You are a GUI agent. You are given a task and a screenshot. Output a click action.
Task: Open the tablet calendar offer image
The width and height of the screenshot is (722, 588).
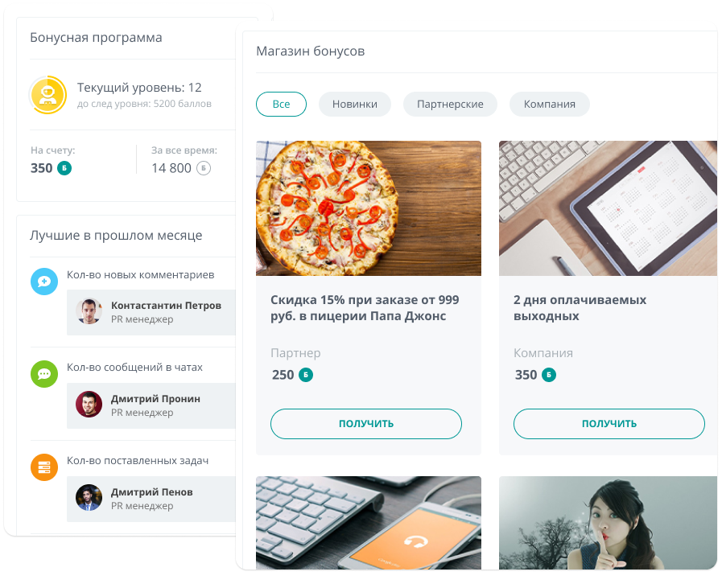pyautogui.click(x=608, y=208)
